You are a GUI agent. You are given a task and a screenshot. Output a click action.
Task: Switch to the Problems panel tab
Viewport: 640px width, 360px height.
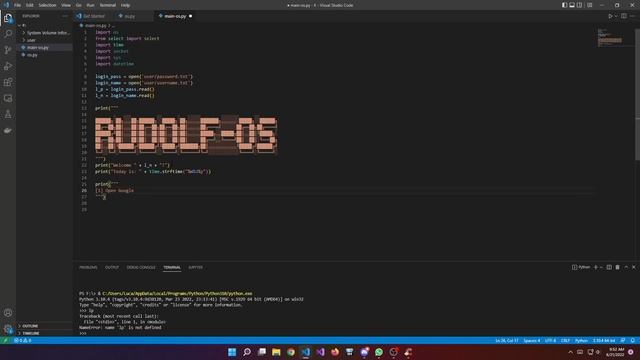pos(88,267)
